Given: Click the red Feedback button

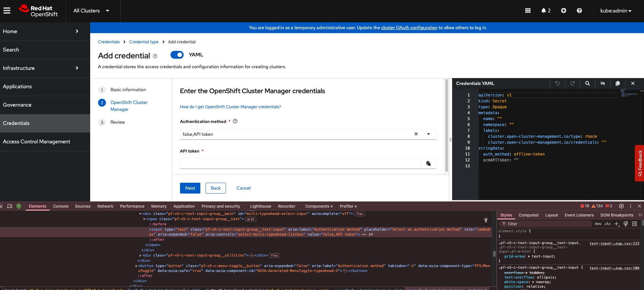Looking at the screenshot, I should [639, 163].
